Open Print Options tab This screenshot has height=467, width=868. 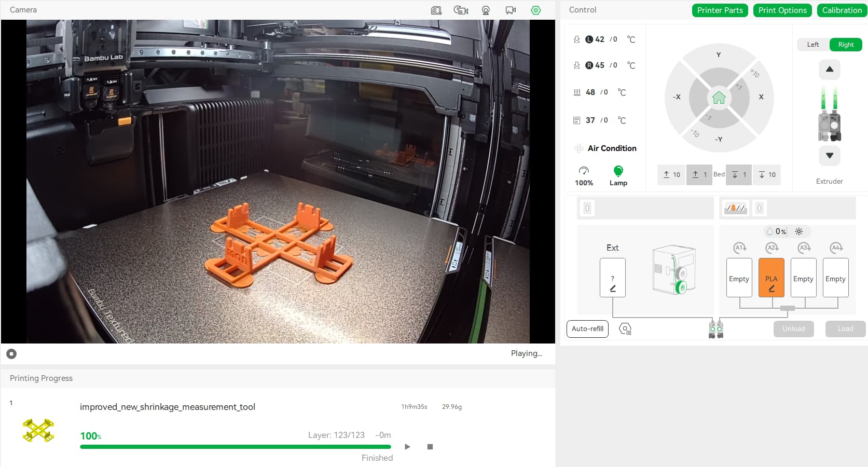782,10
